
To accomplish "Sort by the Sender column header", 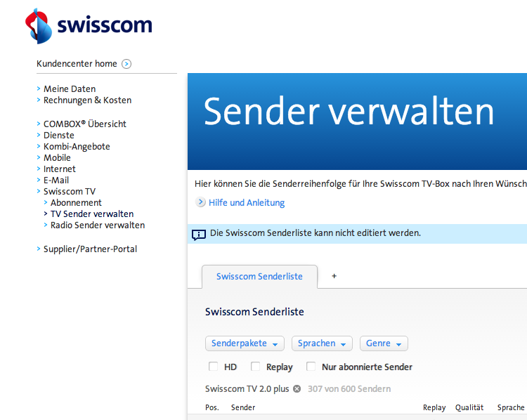I will 243,407.
